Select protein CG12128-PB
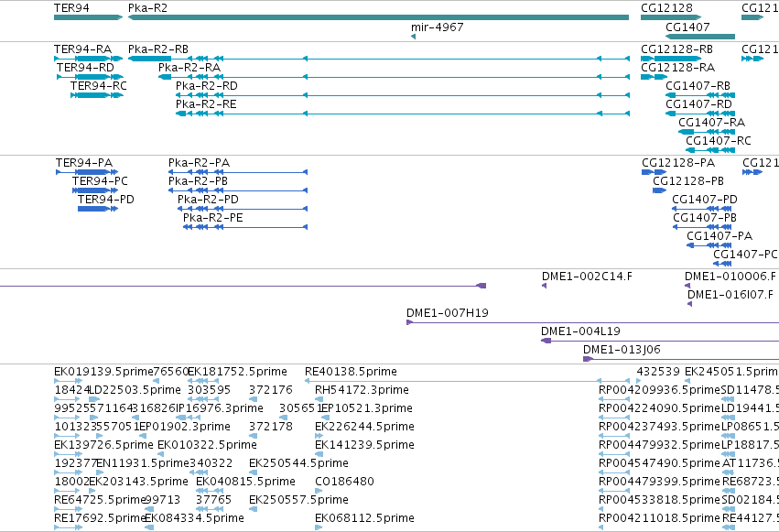779x532 pixels. (660, 190)
